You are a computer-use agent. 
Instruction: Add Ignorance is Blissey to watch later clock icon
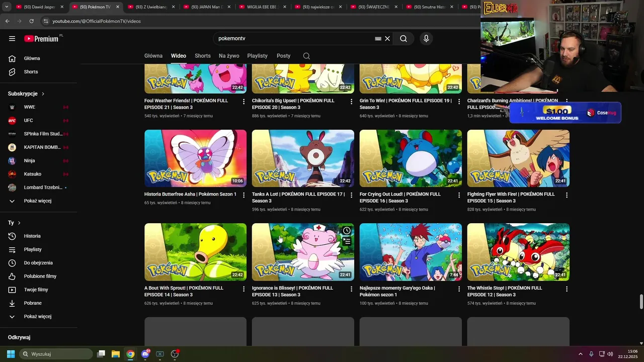pyautogui.click(x=347, y=231)
